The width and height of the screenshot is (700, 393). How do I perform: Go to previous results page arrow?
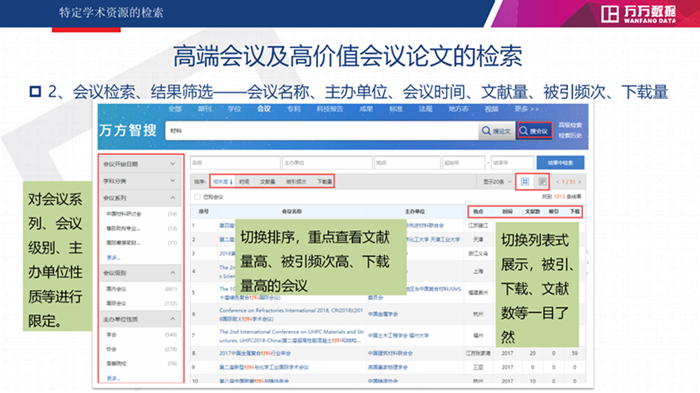pyautogui.click(x=558, y=182)
